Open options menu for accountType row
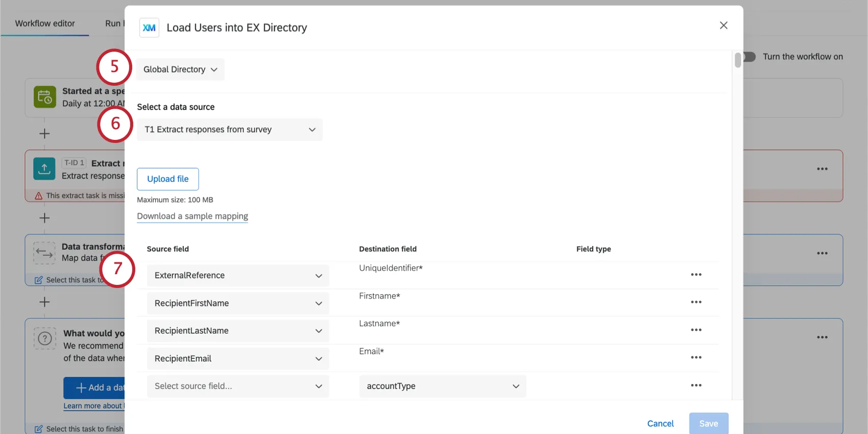 pyautogui.click(x=696, y=385)
